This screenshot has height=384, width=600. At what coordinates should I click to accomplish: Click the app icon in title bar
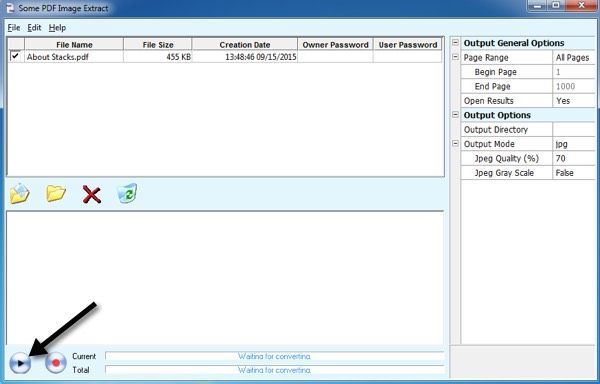coord(10,8)
